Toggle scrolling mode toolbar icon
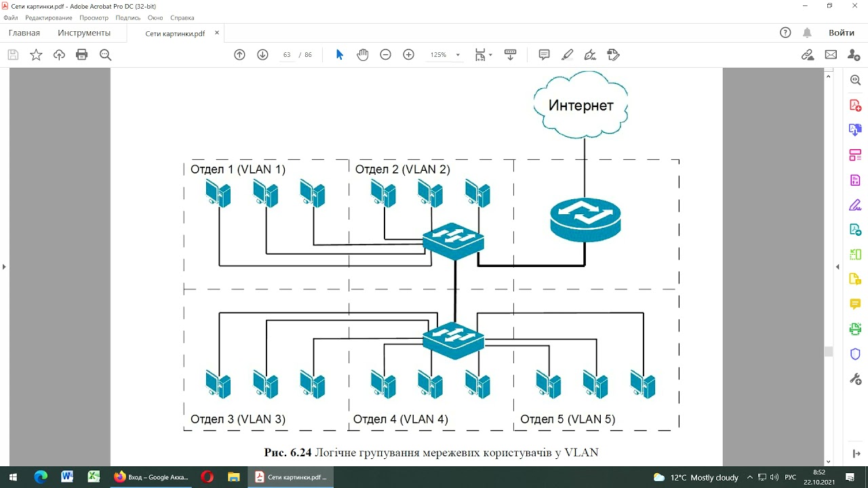 coord(511,55)
